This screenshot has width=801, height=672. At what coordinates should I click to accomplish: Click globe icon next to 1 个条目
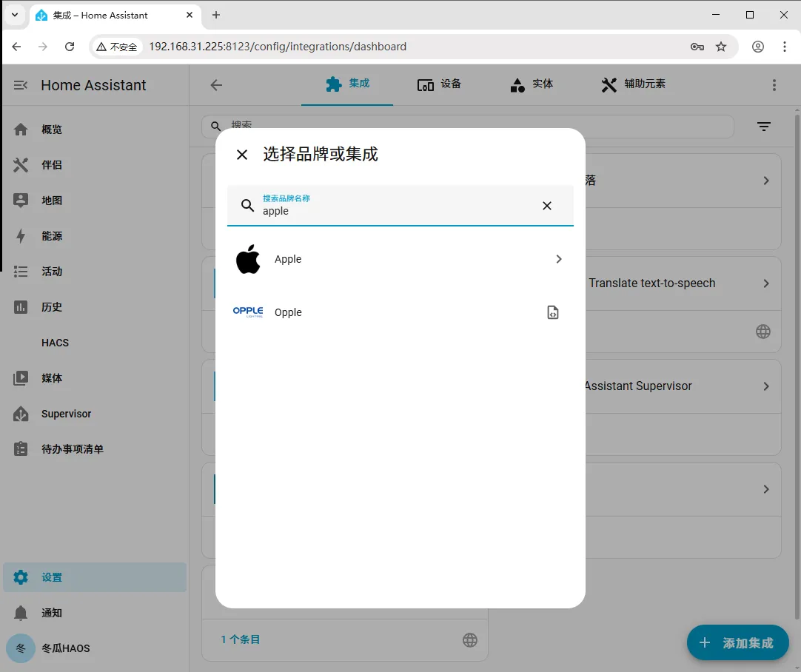469,640
